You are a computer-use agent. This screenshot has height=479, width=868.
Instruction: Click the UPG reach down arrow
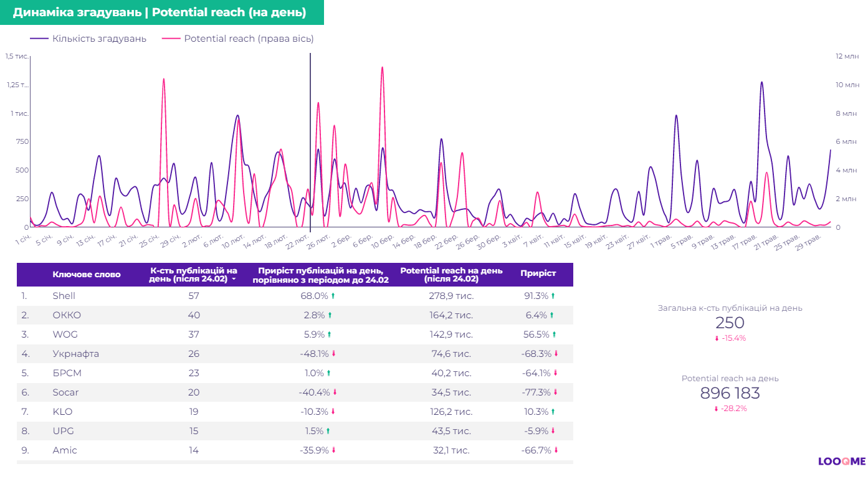pyautogui.click(x=552, y=431)
